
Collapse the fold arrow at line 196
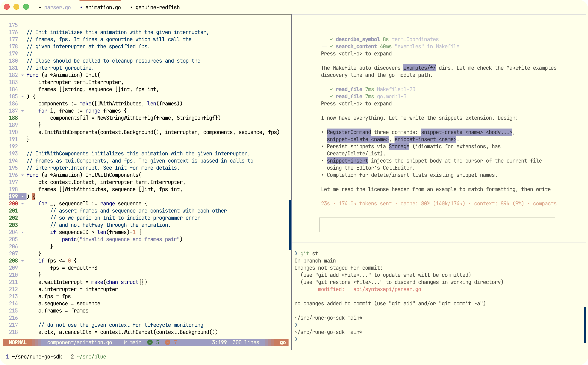23,175
